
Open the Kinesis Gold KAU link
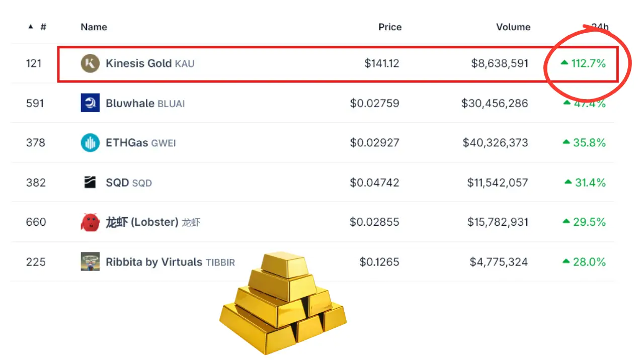point(150,63)
